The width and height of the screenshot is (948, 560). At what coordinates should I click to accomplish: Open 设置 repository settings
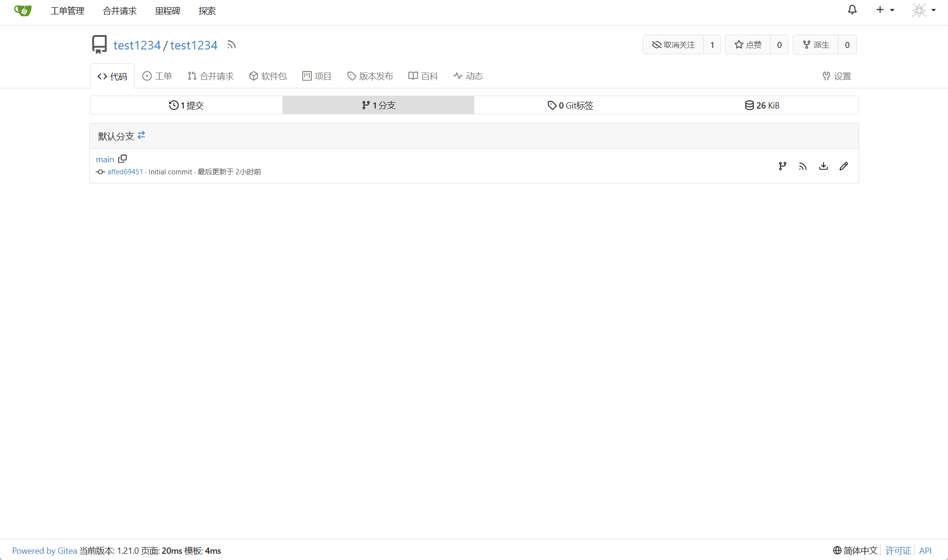(x=837, y=76)
